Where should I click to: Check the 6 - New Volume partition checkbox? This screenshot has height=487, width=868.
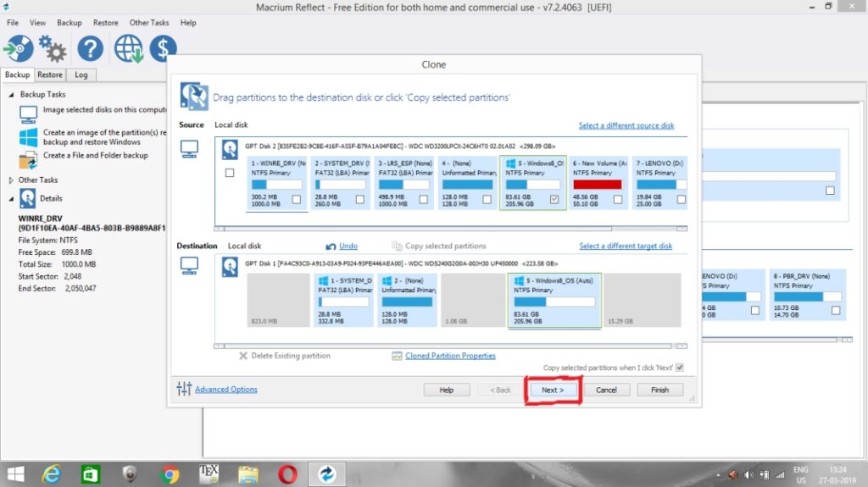pyautogui.click(x=618, y=199)
